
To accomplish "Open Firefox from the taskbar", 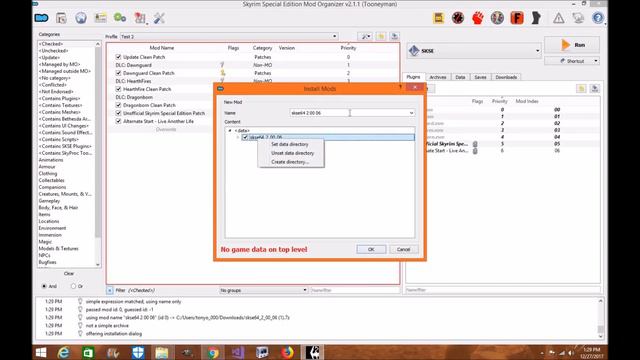I will [287, 352].
